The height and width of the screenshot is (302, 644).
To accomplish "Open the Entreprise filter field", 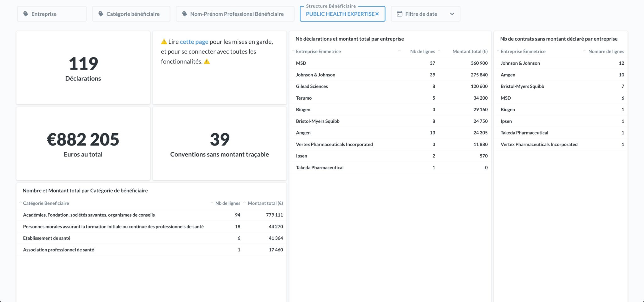I will 52,14.
